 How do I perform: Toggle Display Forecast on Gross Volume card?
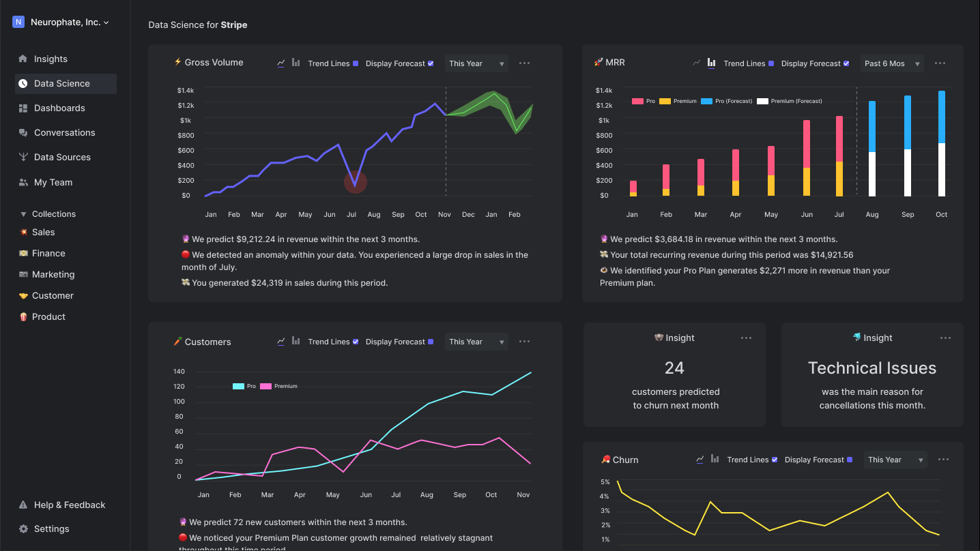(x=431, y=63)
